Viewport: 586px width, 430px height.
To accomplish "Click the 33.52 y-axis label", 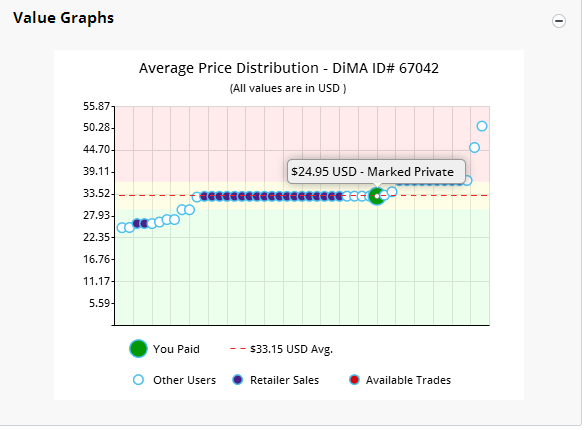I will click(96, 194).
